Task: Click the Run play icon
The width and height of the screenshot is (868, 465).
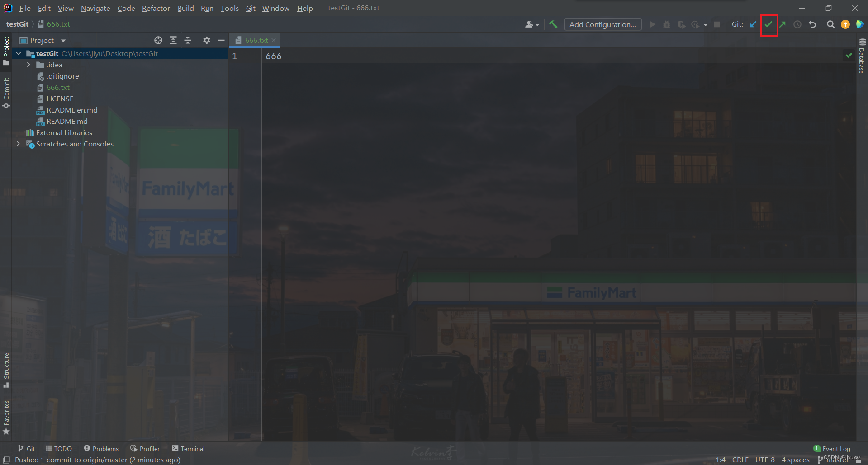Action: [652, 24]
